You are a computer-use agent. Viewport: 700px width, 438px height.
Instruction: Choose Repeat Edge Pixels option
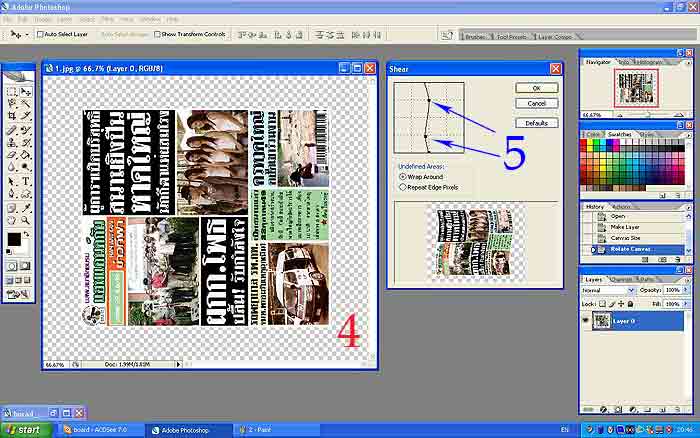coord(402,186)
